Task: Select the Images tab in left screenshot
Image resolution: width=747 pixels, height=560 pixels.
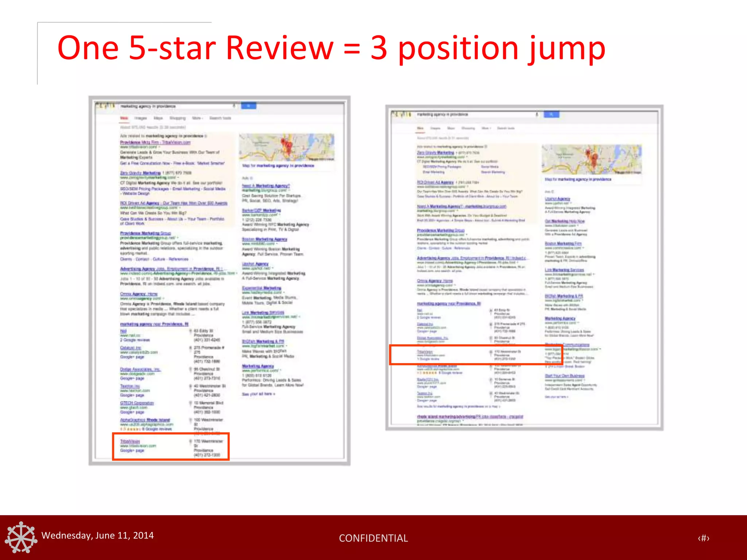Action: tap(140, 118)
